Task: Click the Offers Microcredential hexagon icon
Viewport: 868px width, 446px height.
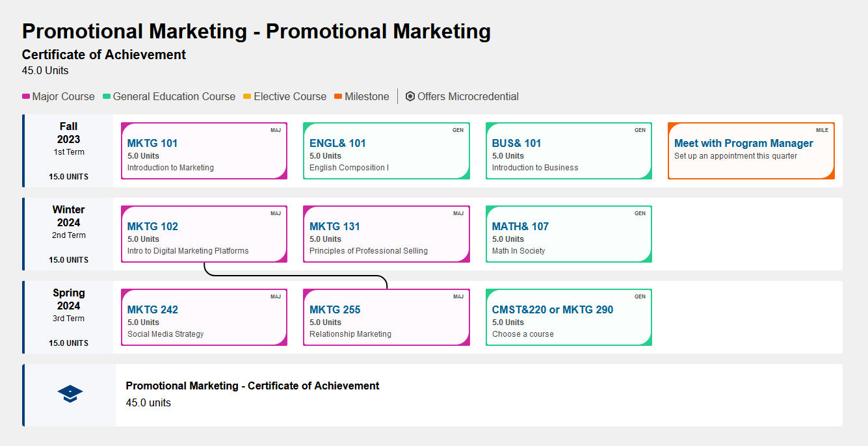Action: (x=410, y=97)
